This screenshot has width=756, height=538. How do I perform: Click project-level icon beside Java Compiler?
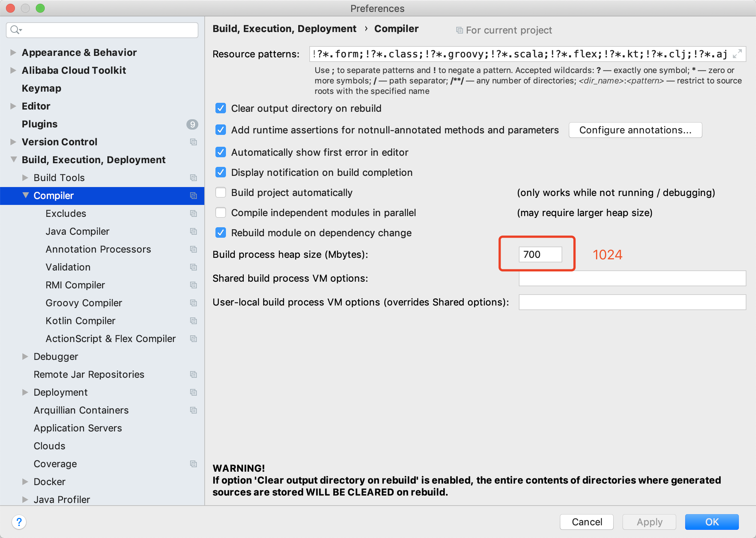193,231
